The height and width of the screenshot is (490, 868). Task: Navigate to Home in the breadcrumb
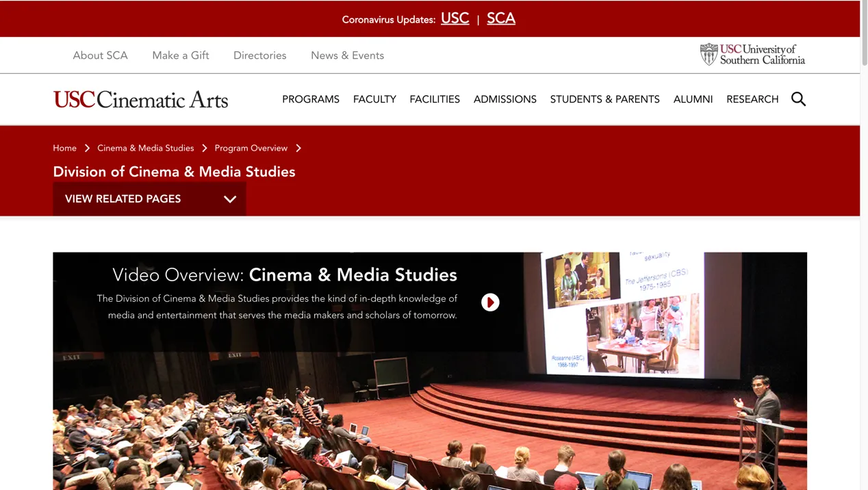point(64,149)
